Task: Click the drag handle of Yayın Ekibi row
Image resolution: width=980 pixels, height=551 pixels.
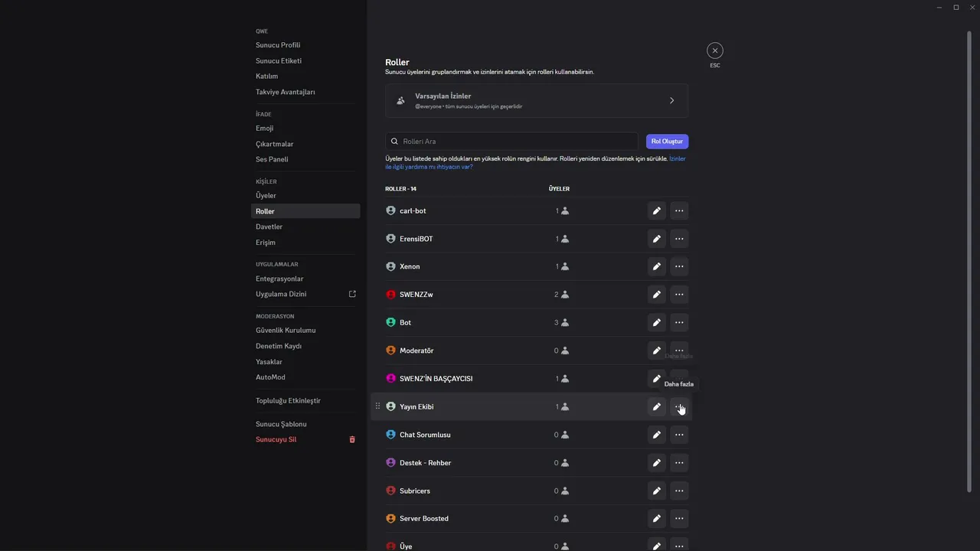Action: (377, 406)
